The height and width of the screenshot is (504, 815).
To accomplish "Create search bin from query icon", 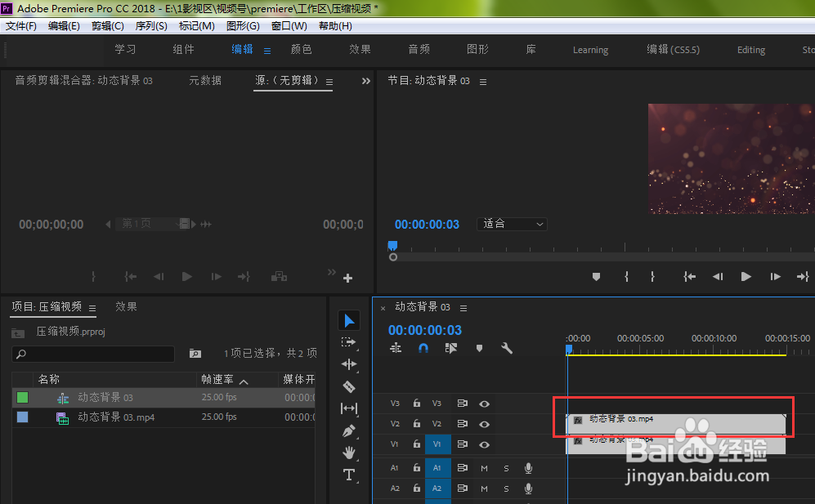I will point(195,354).
